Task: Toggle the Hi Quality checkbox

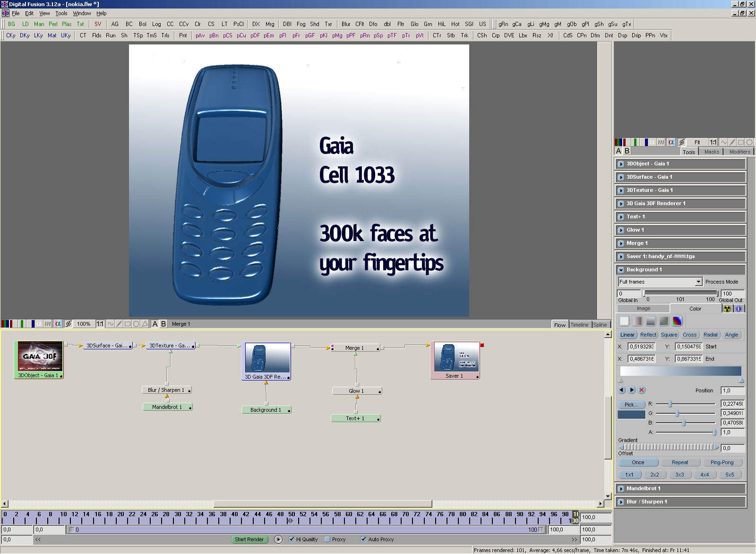Action: click(x=292, y=539)
